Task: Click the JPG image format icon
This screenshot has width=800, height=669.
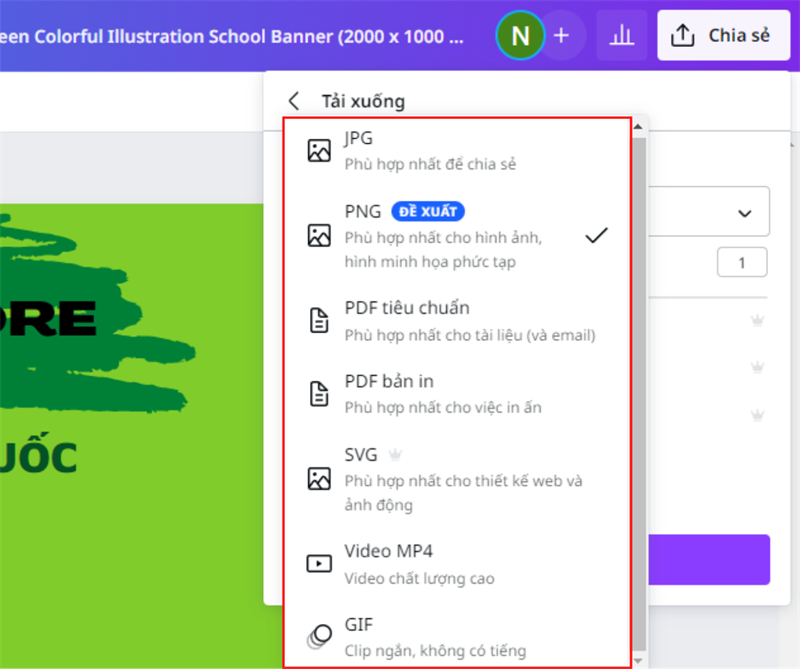Action: coord(319,151)
